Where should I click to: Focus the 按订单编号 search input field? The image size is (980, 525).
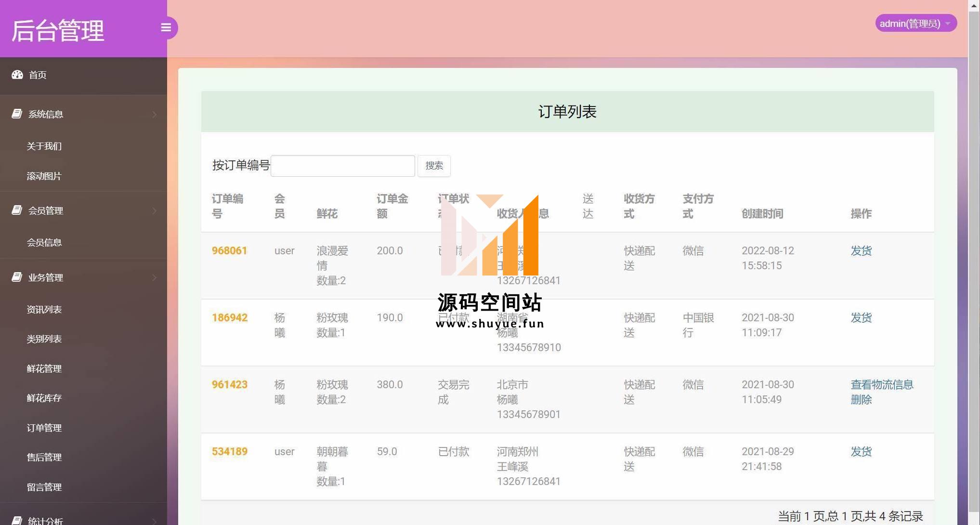(x=342, y=166)
